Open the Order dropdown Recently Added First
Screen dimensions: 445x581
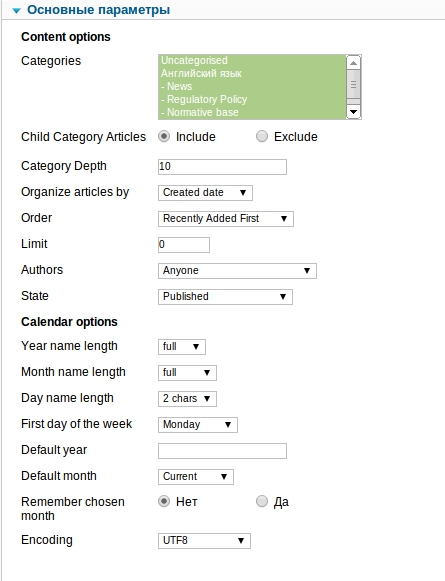point(226,219)
